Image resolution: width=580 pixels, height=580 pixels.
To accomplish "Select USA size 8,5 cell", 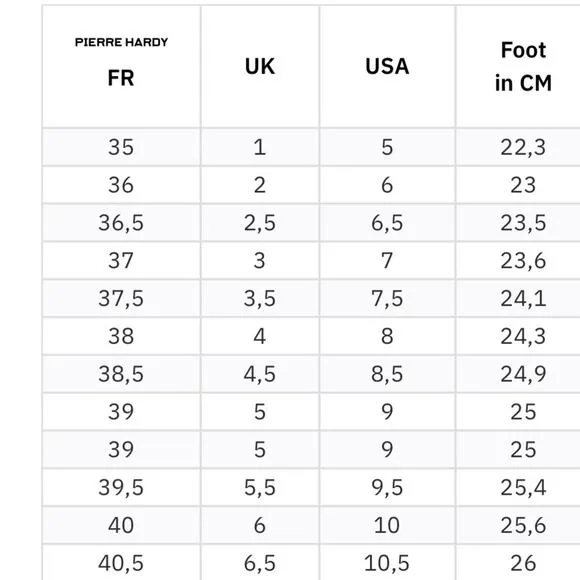I will pyautogui.click(x=387, y=374).
